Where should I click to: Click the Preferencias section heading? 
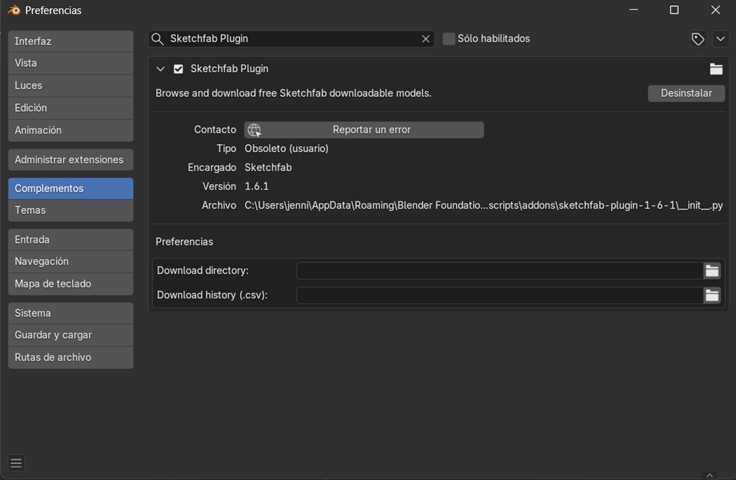184,242
